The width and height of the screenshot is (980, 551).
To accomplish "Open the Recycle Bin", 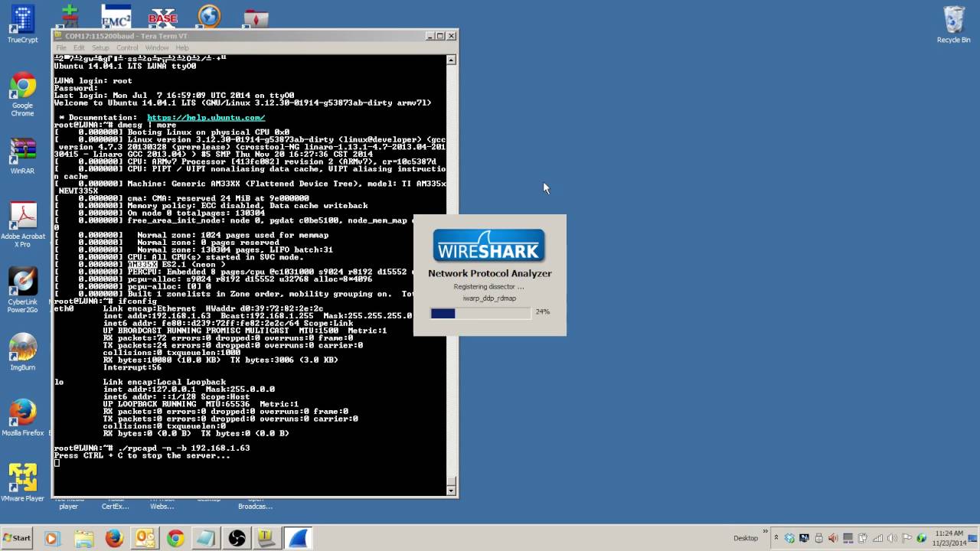I will coord(953,24).
